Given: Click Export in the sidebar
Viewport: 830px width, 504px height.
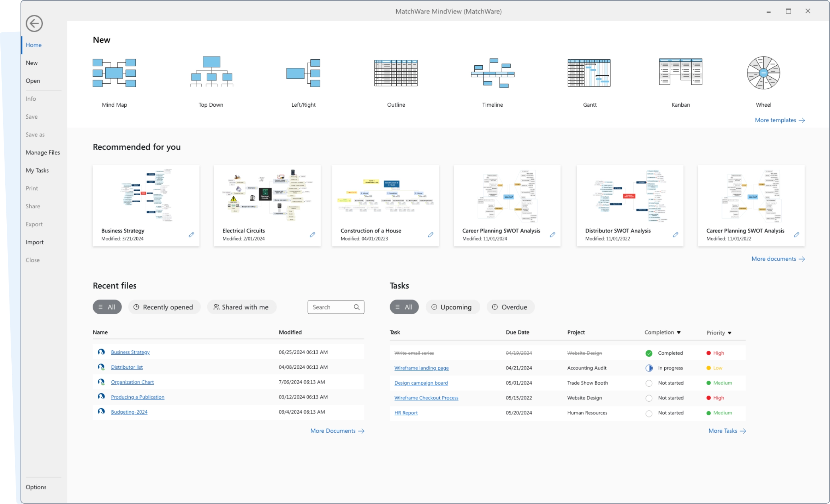Looking at the screenshot, I should click(x=34, y=224).
